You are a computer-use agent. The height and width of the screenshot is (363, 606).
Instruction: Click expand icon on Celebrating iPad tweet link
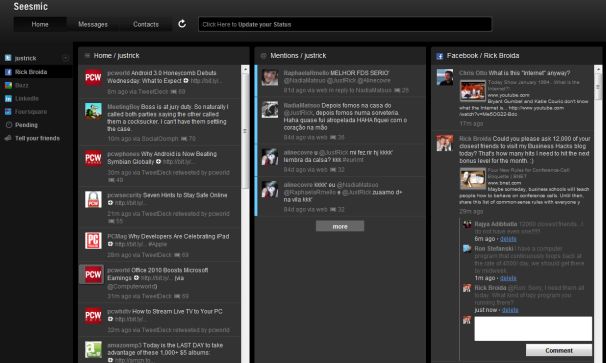point(110,244)
